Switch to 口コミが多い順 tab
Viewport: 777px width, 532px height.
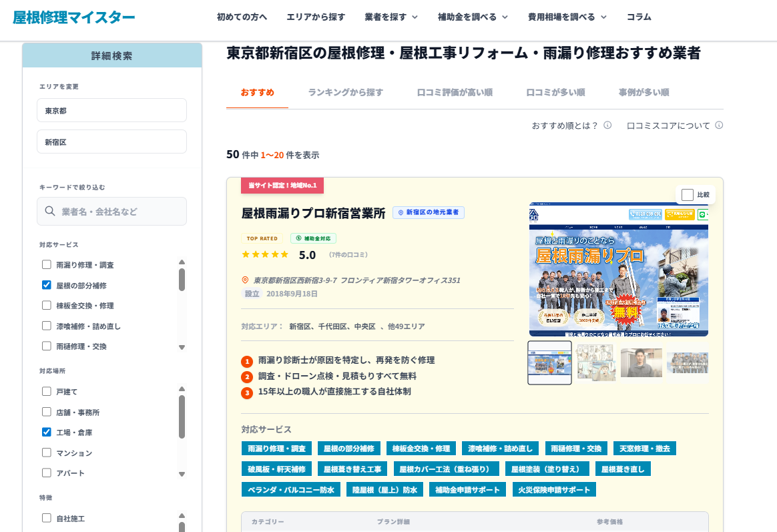[x=555, y=93]
